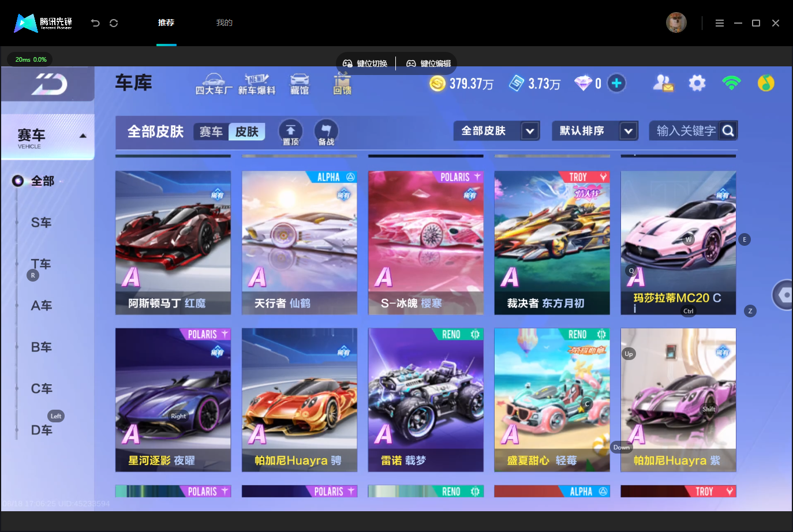Open the user avatar profile
The image size is (793, 532).
coord(676,23)
